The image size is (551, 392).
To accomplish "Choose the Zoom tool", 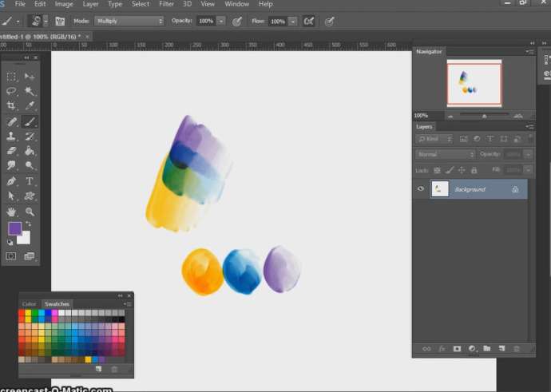I will [x=30, y=212].
